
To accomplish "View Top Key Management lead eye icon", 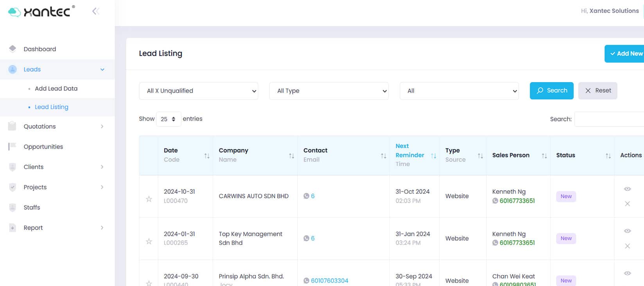I will pyautogui.click(x=627, y=231).
